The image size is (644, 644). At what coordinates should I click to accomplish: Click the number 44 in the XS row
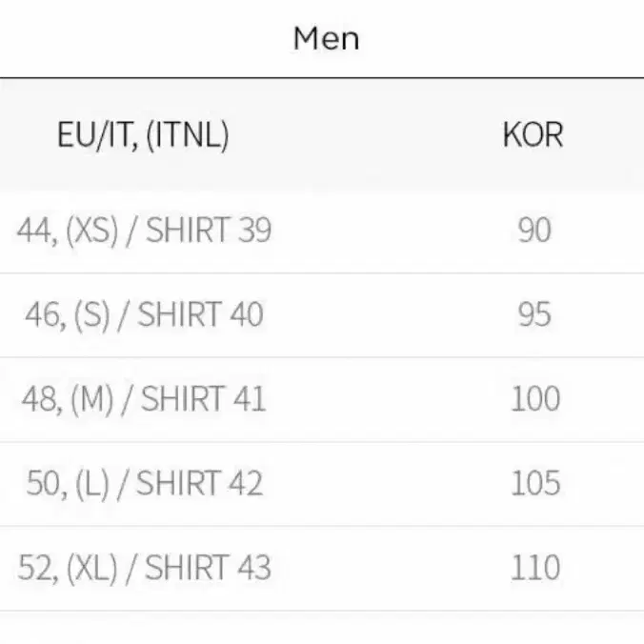tap(34, 231)
